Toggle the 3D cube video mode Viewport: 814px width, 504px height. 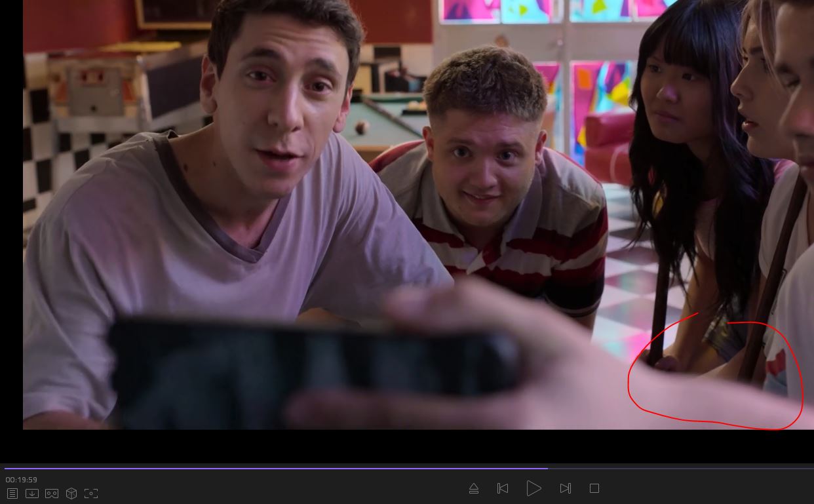[71, 494]
